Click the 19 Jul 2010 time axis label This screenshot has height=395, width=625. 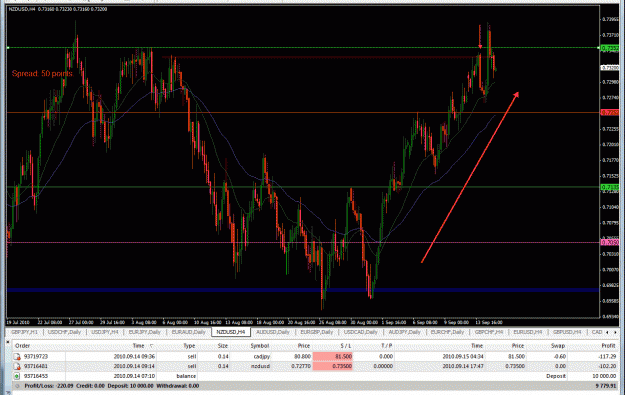[18, 322]
